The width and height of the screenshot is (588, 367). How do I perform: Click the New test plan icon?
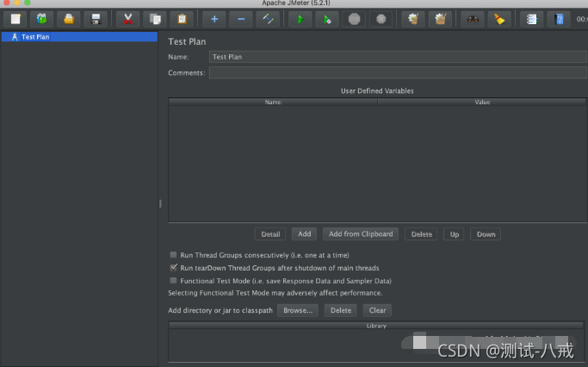(x=15, y=19)
